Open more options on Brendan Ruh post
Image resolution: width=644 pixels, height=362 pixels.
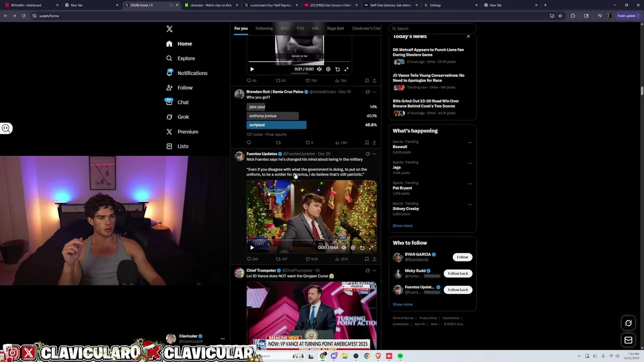pos(374,92)
